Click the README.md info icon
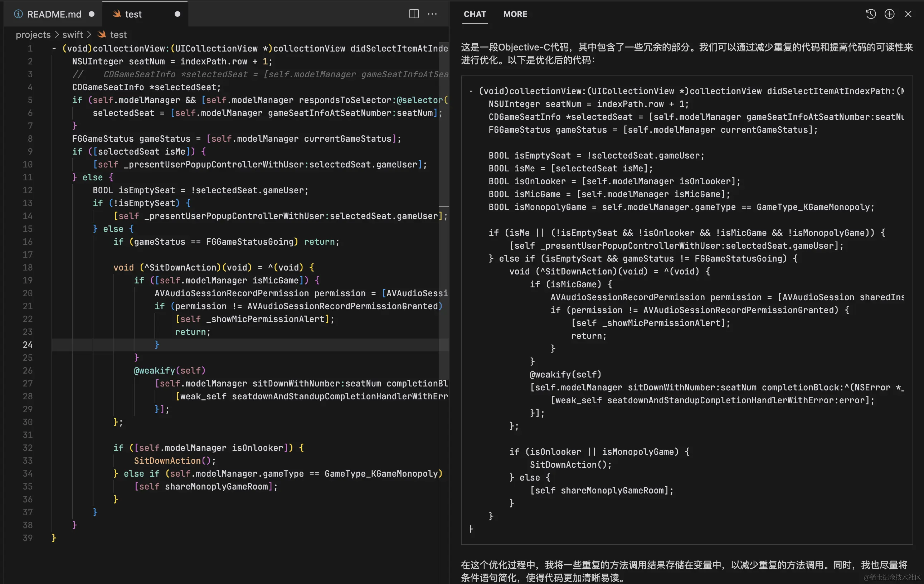The image size is (924, 584). (x=18, y=14)
